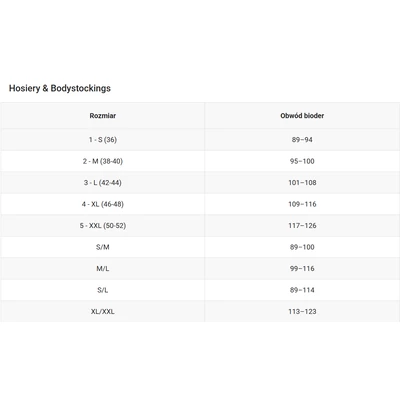Click the 109–116 hip measurement

coord(302,204)
